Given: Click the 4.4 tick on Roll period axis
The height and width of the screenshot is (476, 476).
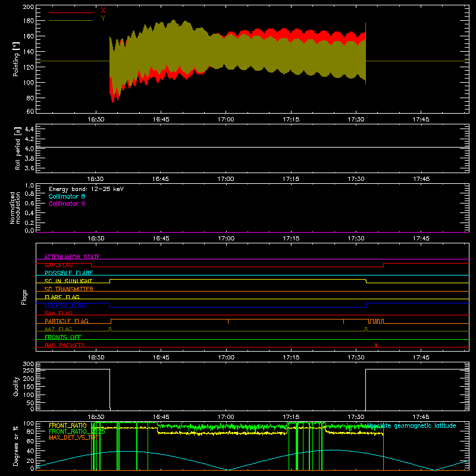Looking at the screenshot, I should [29, 129].
